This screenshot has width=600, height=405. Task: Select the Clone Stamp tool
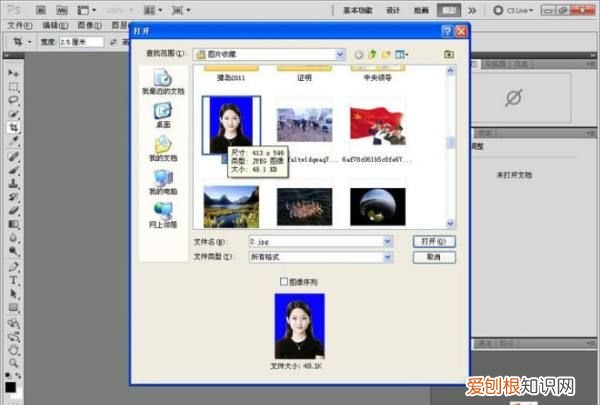(13, 183)
